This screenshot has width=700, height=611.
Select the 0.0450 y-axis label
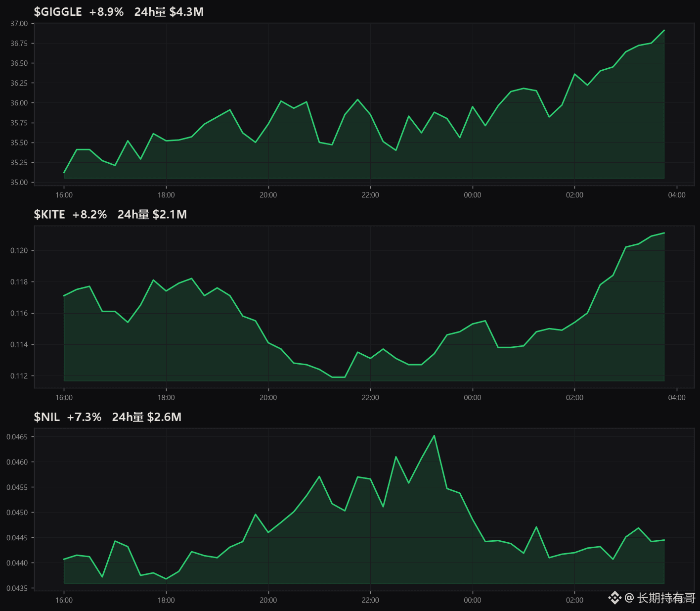[17, 513]
